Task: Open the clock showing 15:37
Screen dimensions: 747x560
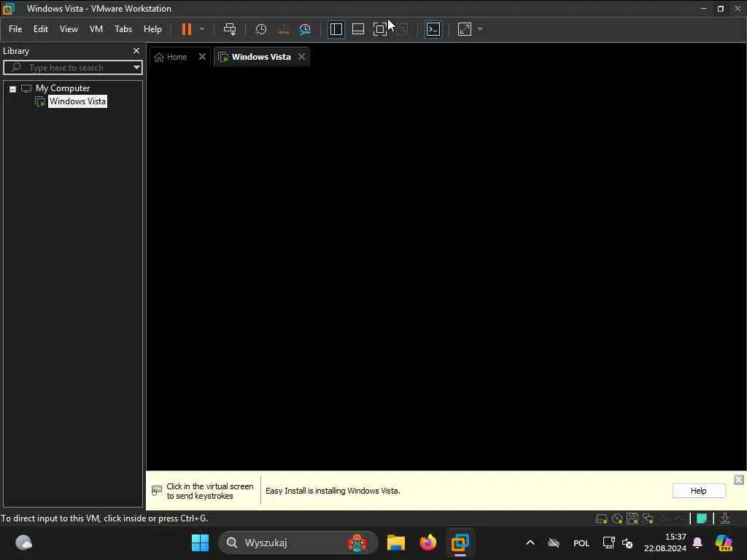Action: click(x=665, y=542)
